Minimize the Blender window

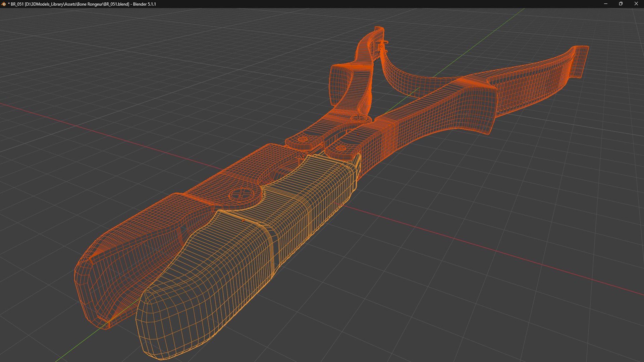click(605, 4)
